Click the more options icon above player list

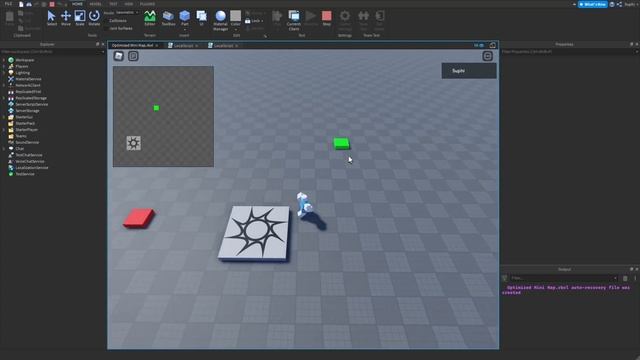[487, 56]
